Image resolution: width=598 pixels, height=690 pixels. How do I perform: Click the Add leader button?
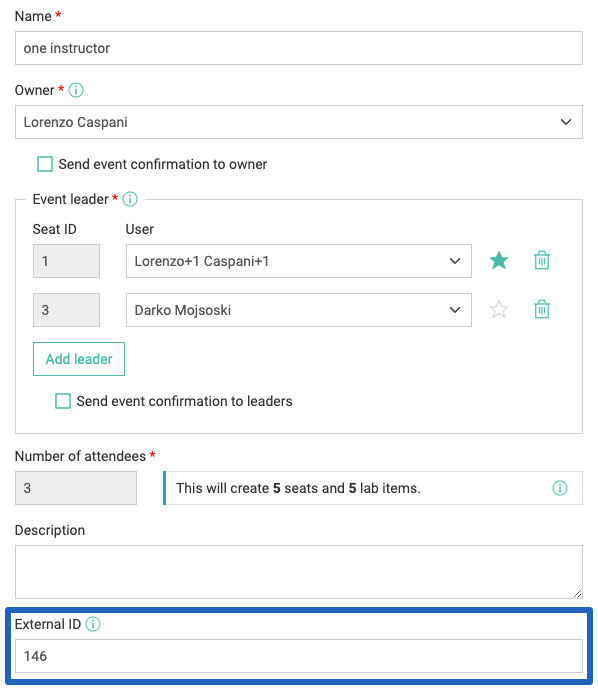pos(79,359)
